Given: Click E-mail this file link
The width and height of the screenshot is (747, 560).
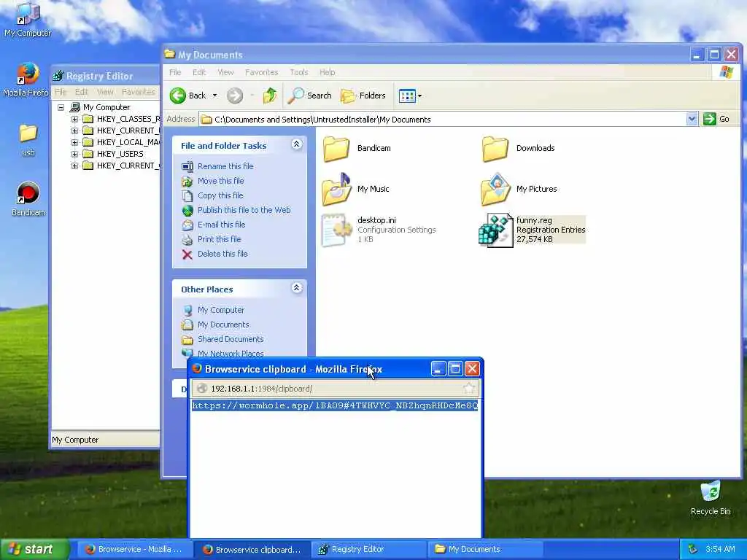Looking at the screenshot, I should [222, 225].
